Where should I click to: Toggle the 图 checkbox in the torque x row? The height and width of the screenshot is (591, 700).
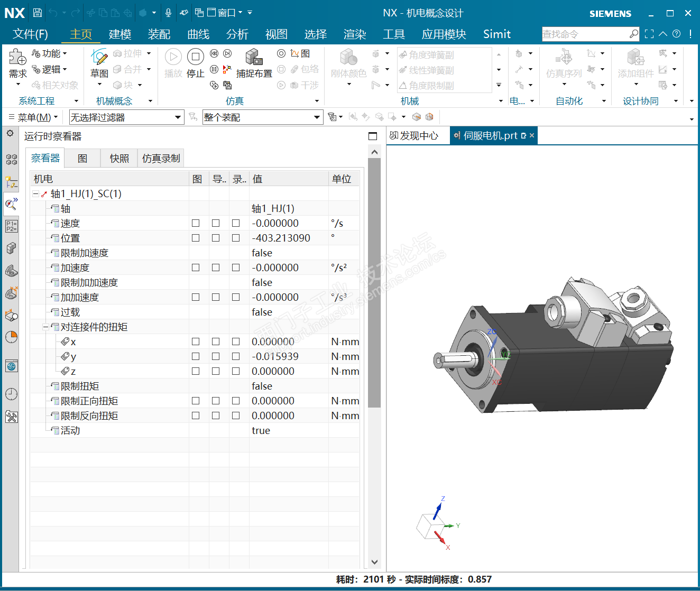(196, 341)
